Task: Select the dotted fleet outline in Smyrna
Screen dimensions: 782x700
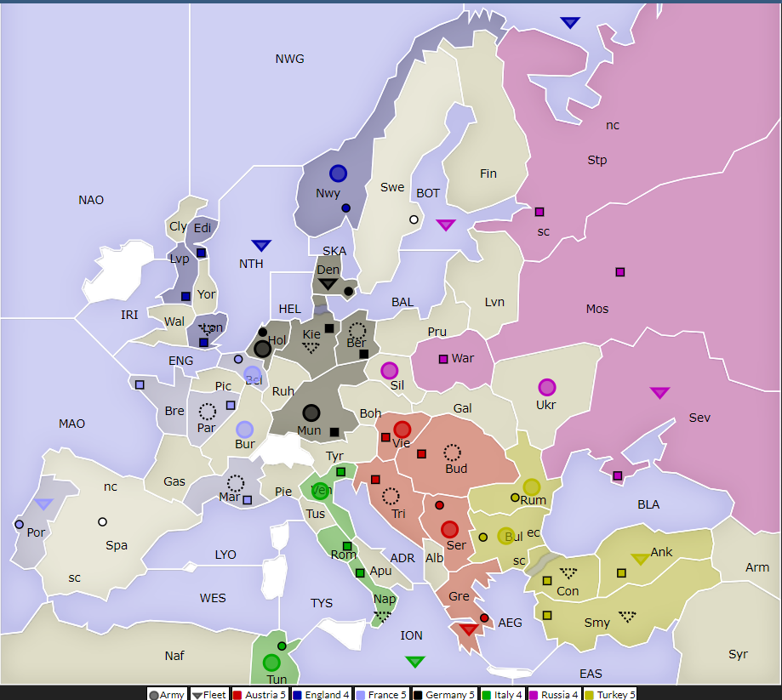Action: 627,617
